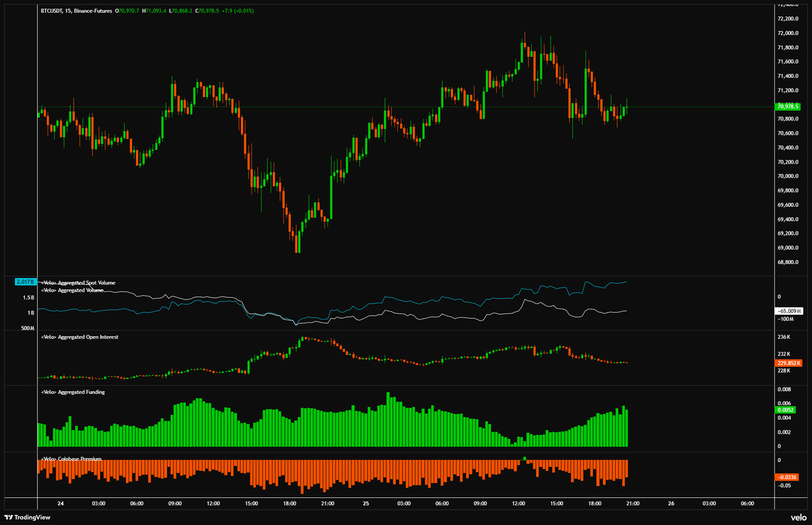Click the 70,000.0 price axis label

(x=789, y=177)
